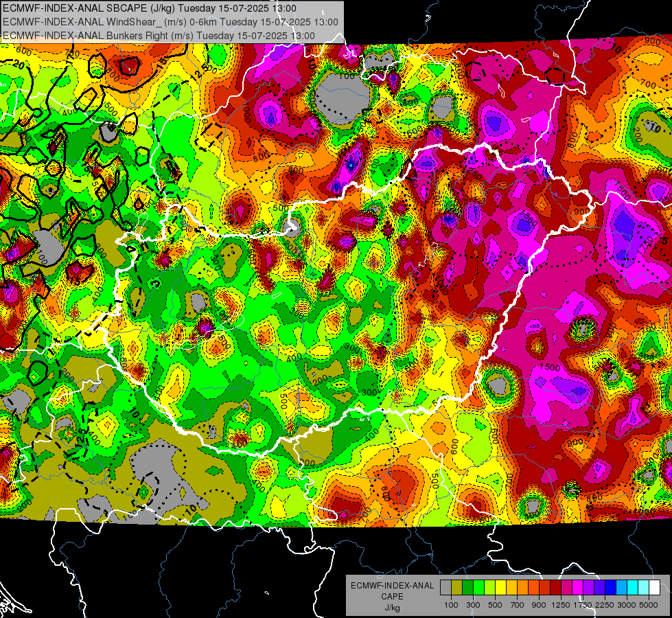Screen dimensions: 672x618
Task: Click the SBCAPE title line at top
Action: pyautogui.click(x=149, y=8)
